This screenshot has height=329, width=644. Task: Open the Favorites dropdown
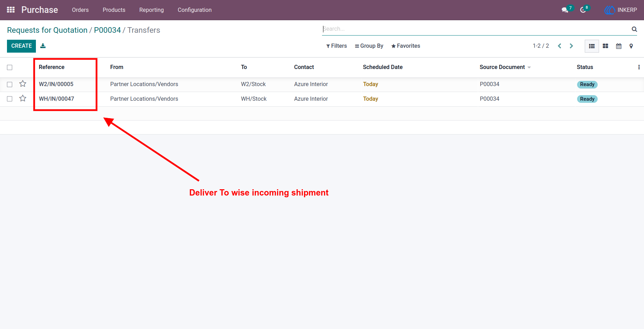click(x=406, y=46)
